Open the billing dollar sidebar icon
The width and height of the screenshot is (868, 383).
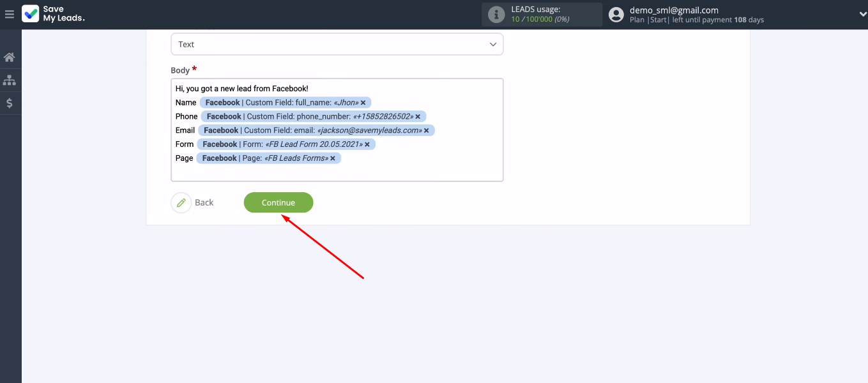(x=10, y=103)
